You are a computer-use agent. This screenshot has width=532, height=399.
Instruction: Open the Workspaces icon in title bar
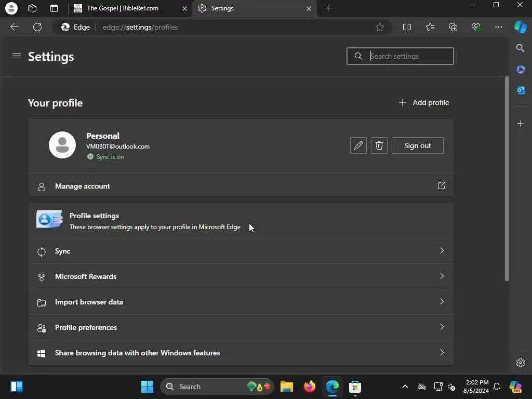tap(32, 8)
